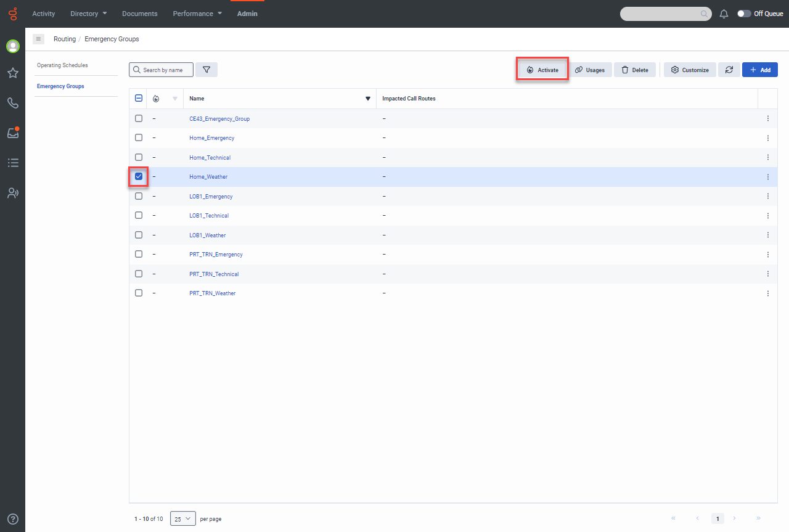This screenshot has height=532, width=789.
Task: Collapse the hamburger navigation menu icon
Action: [x=38, y=39]
